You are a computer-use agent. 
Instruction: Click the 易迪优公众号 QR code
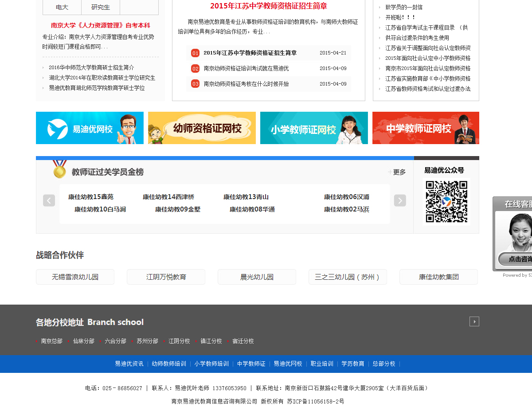pyautogui.click(x=446, y=202)
